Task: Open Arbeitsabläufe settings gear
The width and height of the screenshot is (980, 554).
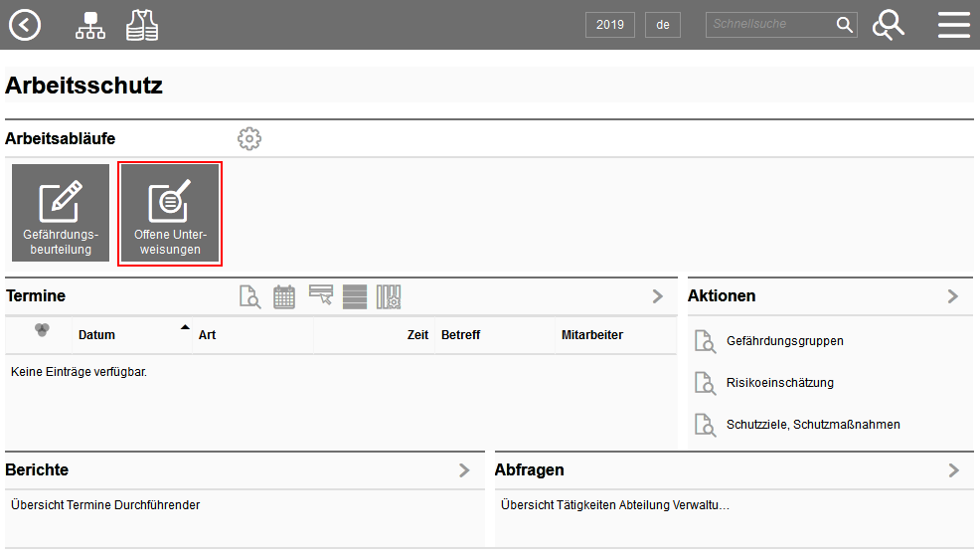Action: (249, 139)
